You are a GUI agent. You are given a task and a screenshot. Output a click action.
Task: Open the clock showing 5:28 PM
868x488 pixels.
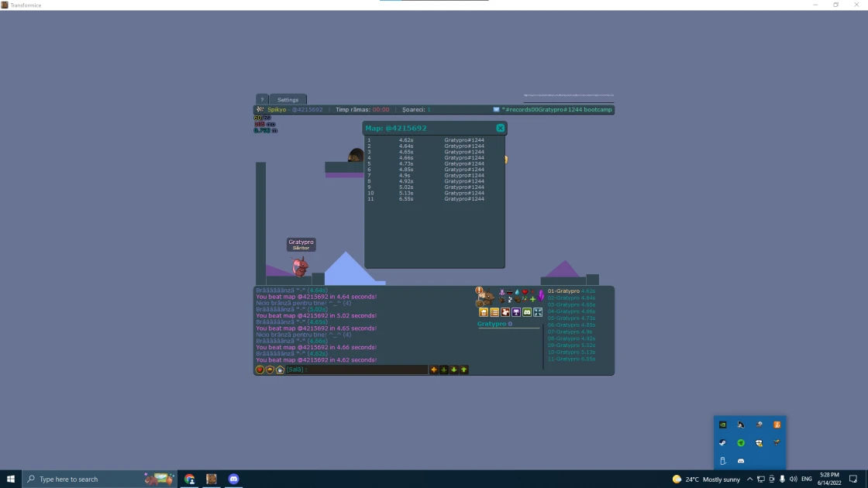tap(829, 479)
